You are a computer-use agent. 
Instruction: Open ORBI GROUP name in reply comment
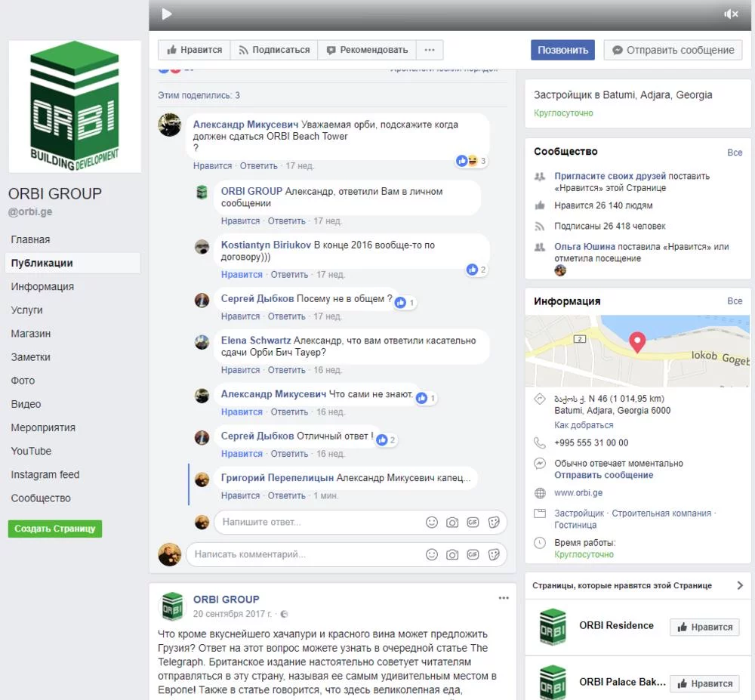coord(251,192)
